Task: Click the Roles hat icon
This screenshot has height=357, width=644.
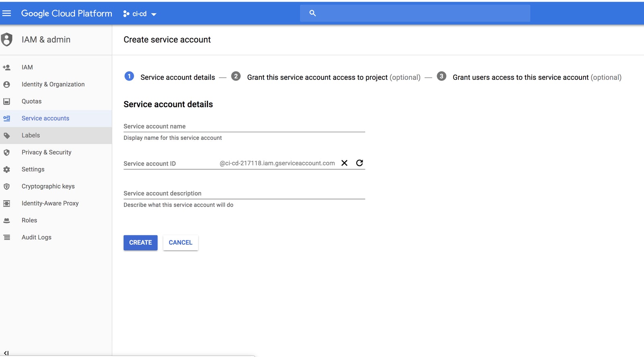Action: tap(6, 220)
